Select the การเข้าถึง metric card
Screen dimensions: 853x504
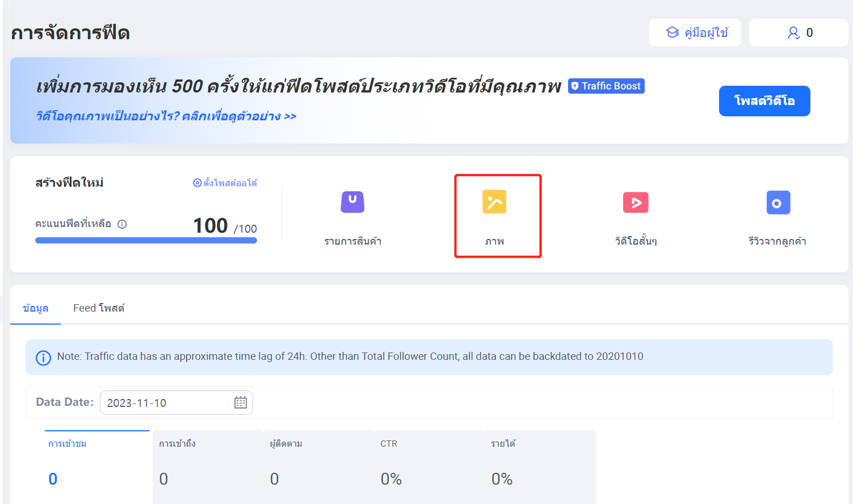[x=207, y=465]
